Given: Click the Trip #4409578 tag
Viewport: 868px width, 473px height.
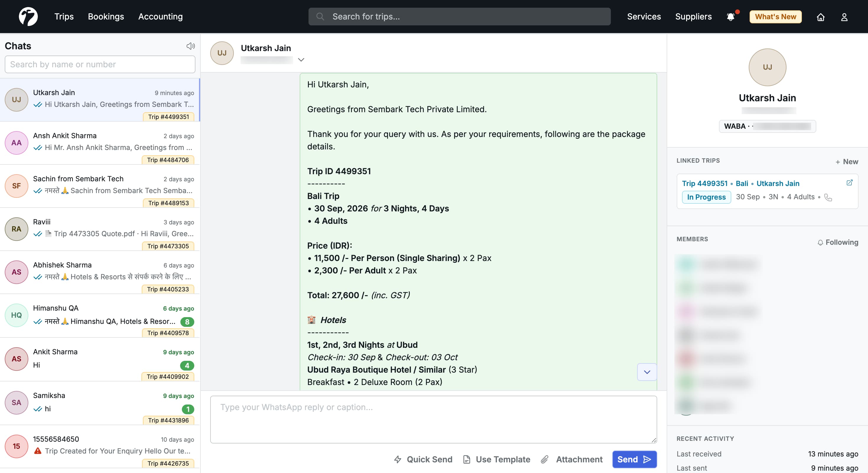Looking at the screenshot, I should pos(168,333).
